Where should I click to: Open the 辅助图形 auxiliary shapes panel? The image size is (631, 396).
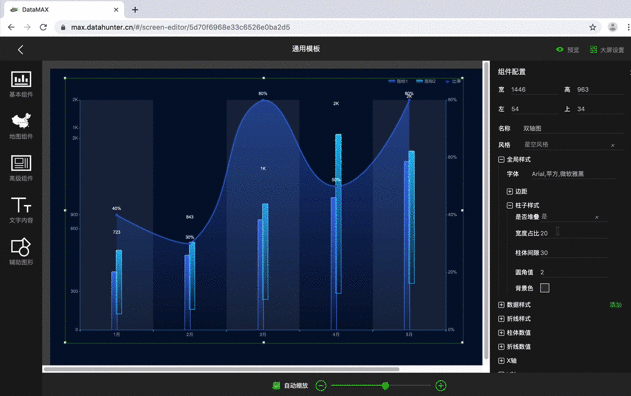click(21, 252)
